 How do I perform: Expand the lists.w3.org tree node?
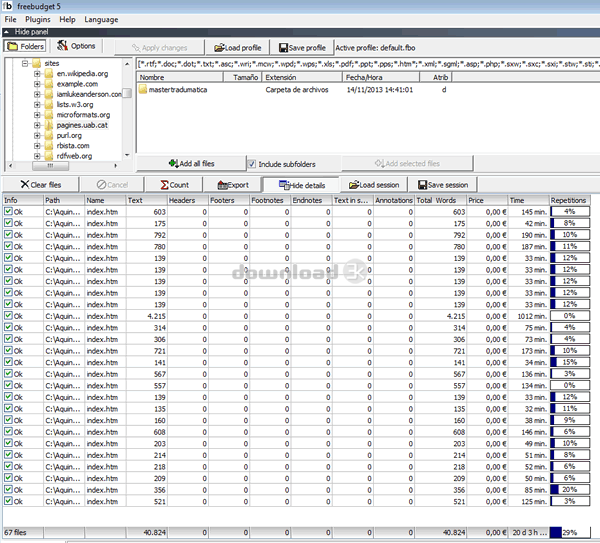coord(37,104)
